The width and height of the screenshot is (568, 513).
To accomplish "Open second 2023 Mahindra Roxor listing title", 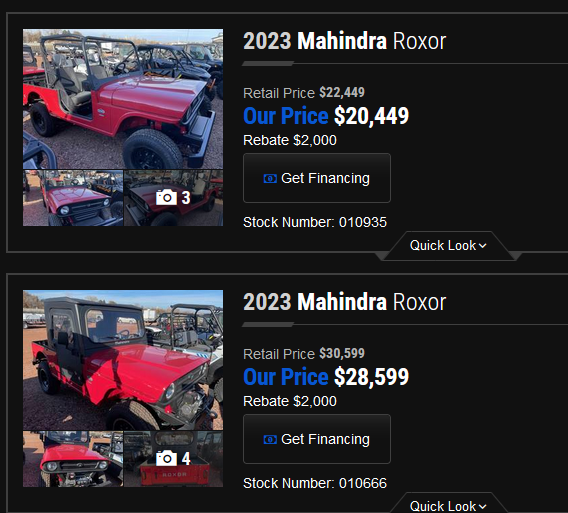I will coord(344,302).
